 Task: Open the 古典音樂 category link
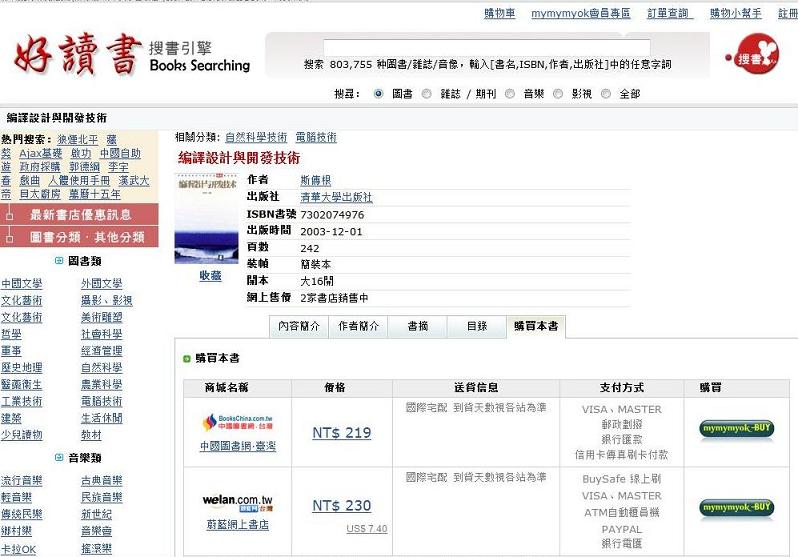[x=101, y=481]
